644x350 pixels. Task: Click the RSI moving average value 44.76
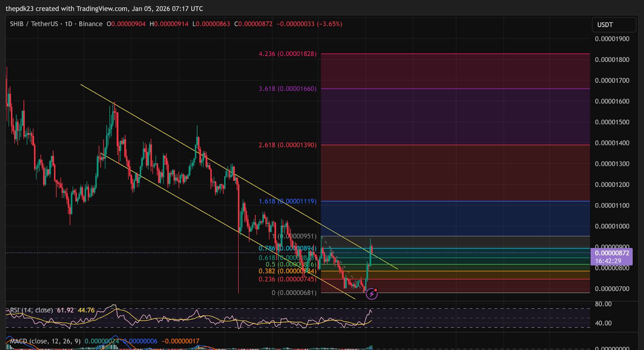86,310
